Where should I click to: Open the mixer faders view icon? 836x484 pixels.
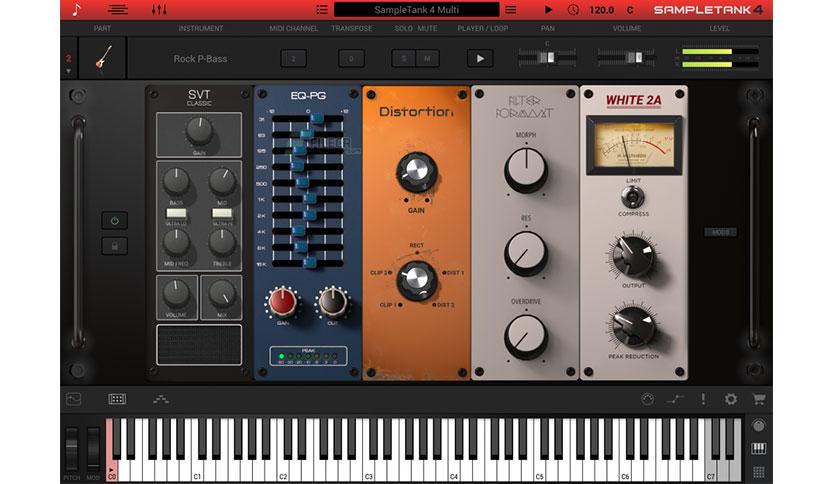[159, 10]
